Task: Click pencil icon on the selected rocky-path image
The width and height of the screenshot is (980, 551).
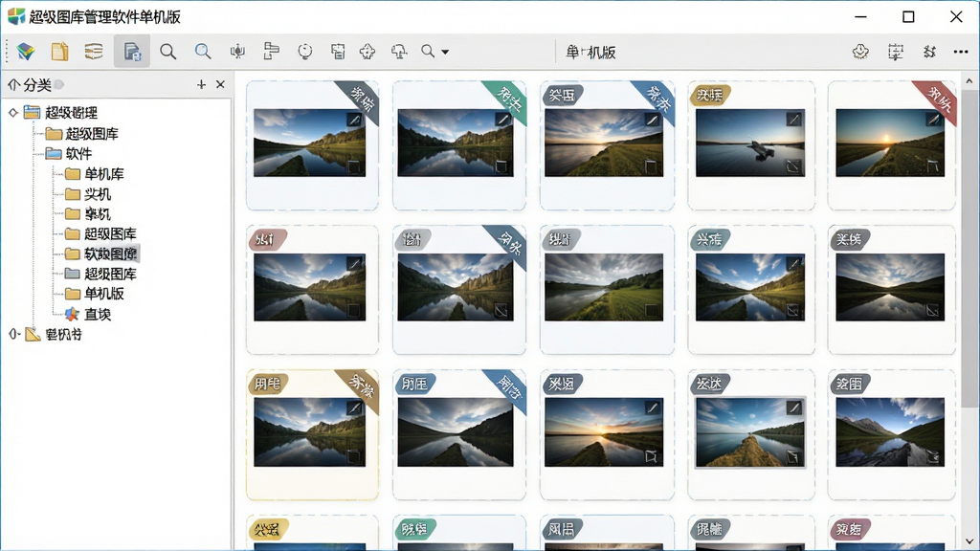Action: point(793,408)
